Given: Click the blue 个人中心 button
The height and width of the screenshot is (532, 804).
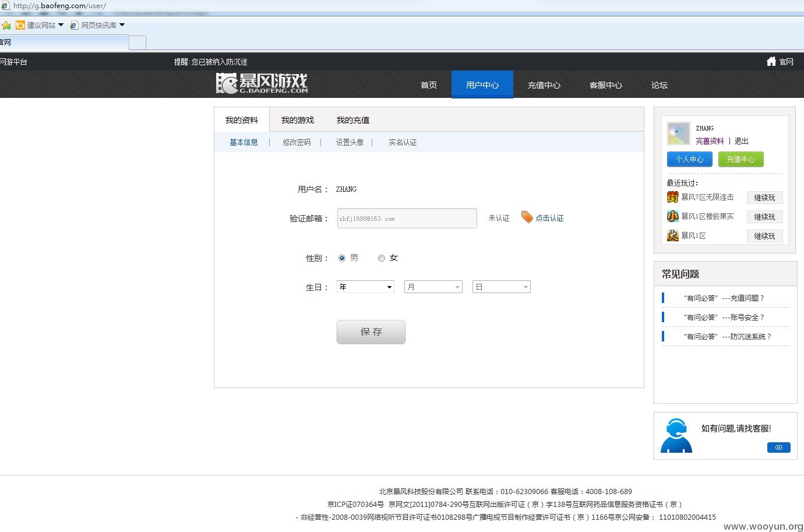Looking at the screenshot, I should [690, 159].
